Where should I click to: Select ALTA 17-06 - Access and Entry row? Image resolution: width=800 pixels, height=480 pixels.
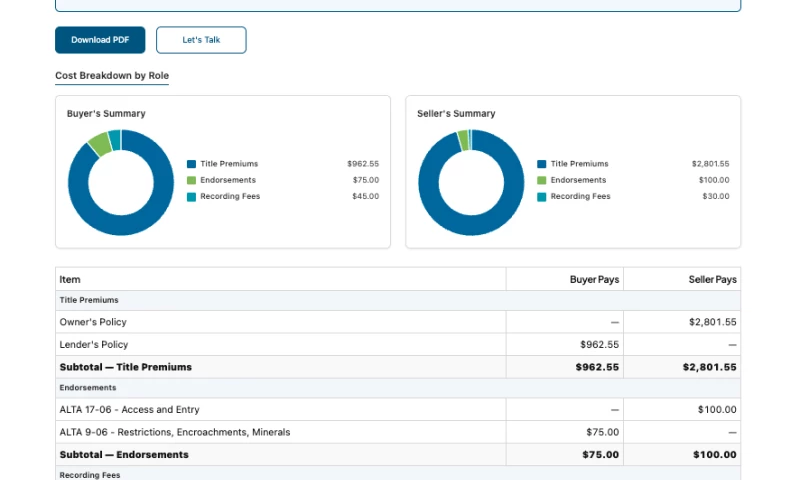(x=398, y=410)
